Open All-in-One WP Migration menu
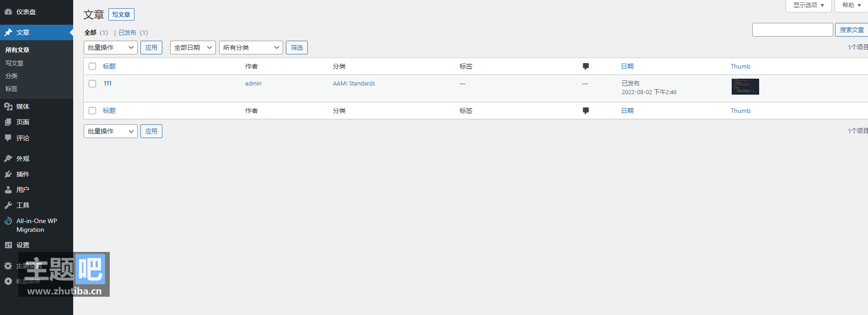 tap(37, 225)
